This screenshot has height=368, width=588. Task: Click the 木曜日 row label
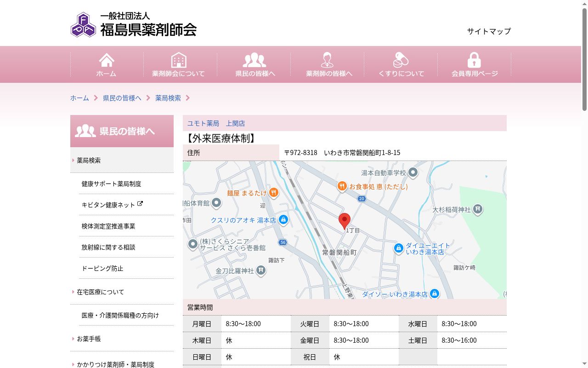click(202, 340)
